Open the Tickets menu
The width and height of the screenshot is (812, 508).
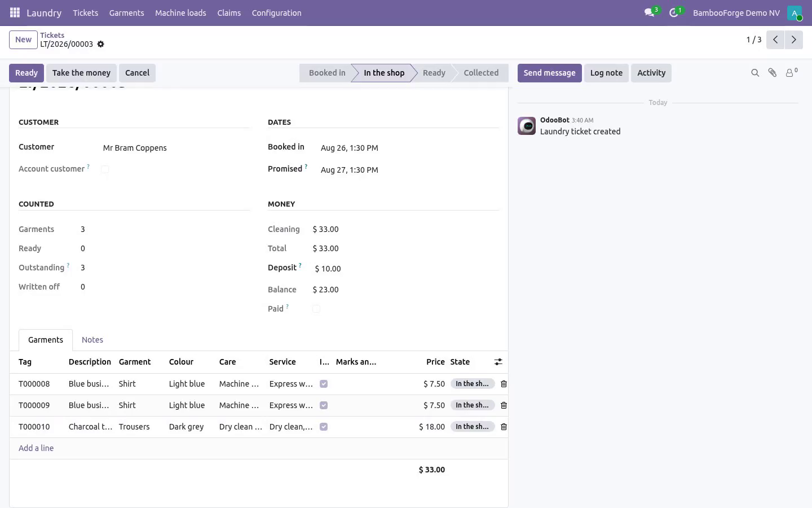click(85, 12)
